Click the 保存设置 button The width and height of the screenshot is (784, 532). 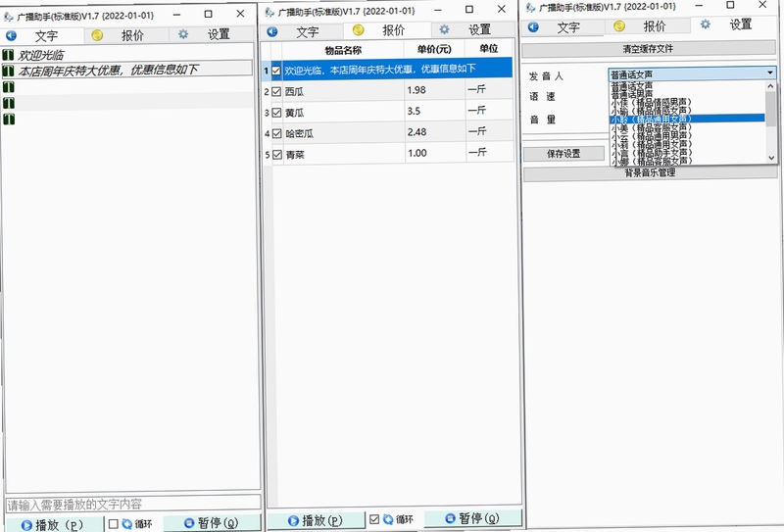pos(563,154)
